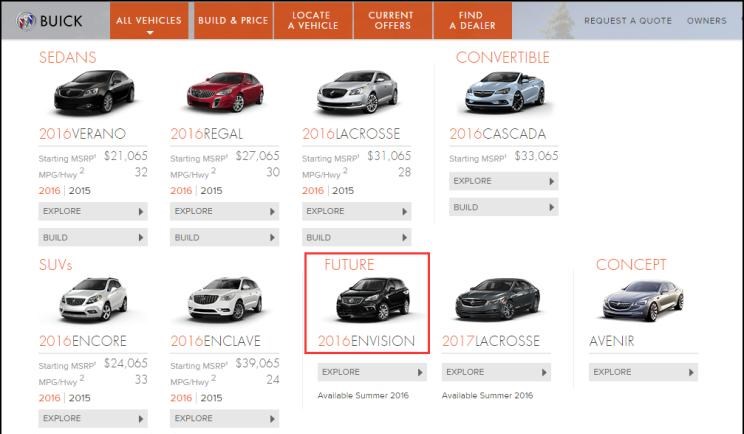
Task: Click the 2016 Encore SUV image
Action: click(93, 299)
